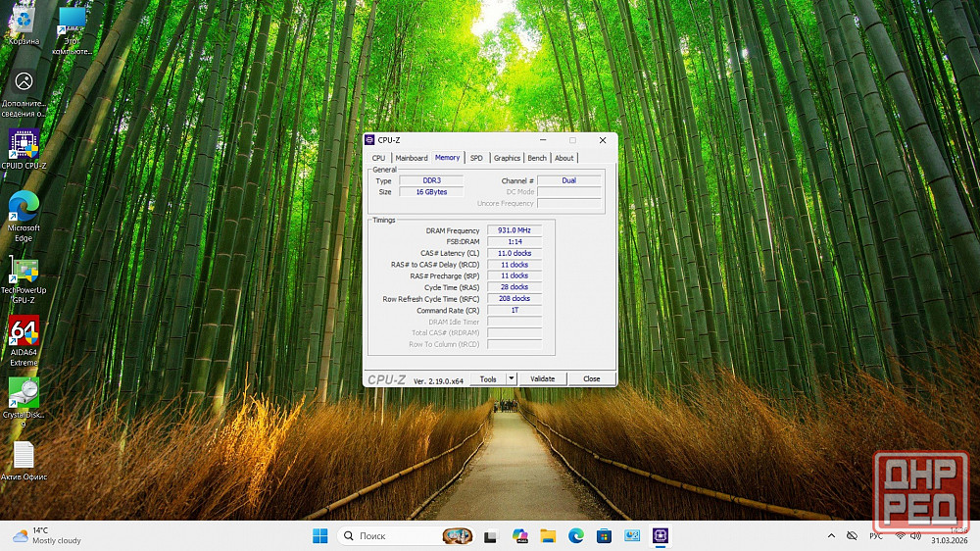This screenshot has height=551, width=980.
Task: Click the Windows Start button
Action: click(319, 535)
